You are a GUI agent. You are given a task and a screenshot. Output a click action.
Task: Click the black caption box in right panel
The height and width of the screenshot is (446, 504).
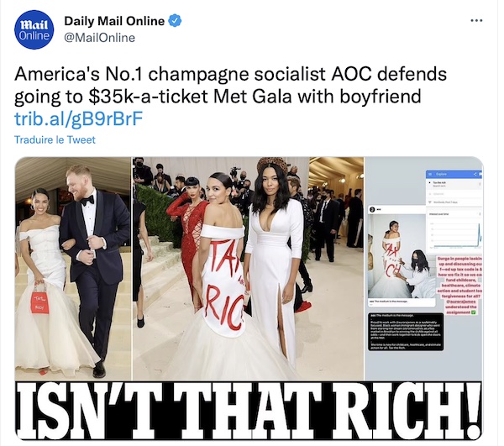tap(406, 332)
